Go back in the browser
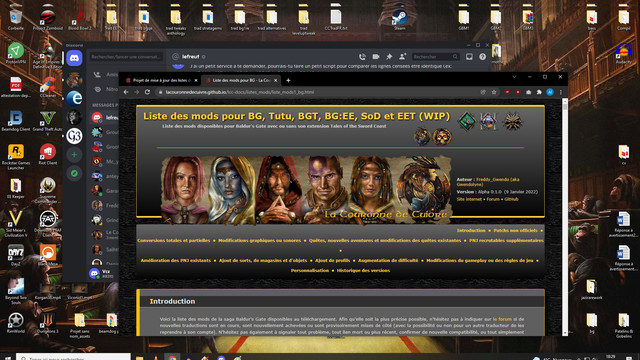 [126, 92]
